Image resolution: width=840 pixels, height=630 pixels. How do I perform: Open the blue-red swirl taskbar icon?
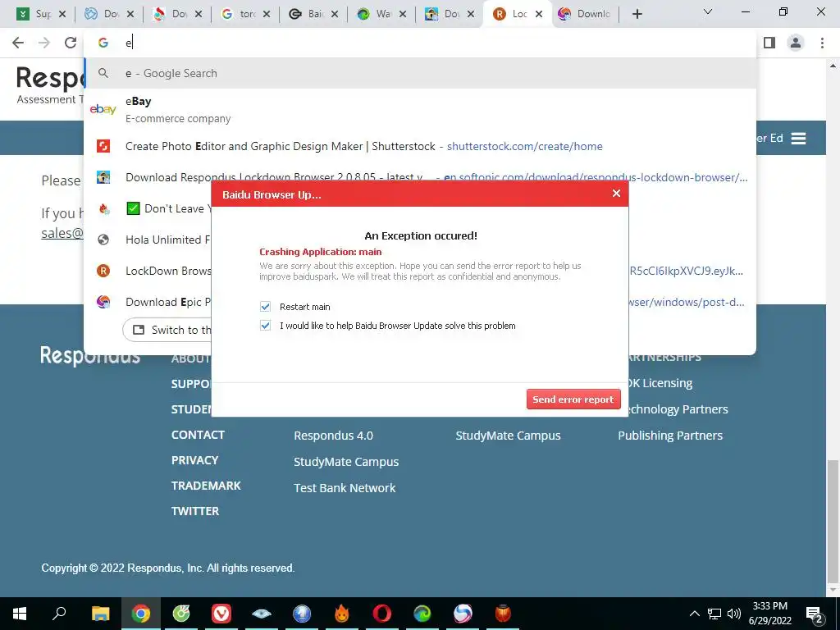pos(463,614)
